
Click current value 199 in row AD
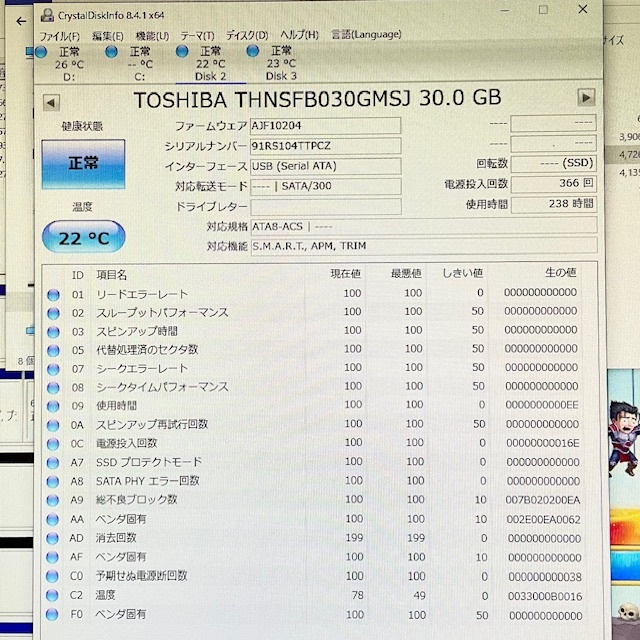[354, 538]
